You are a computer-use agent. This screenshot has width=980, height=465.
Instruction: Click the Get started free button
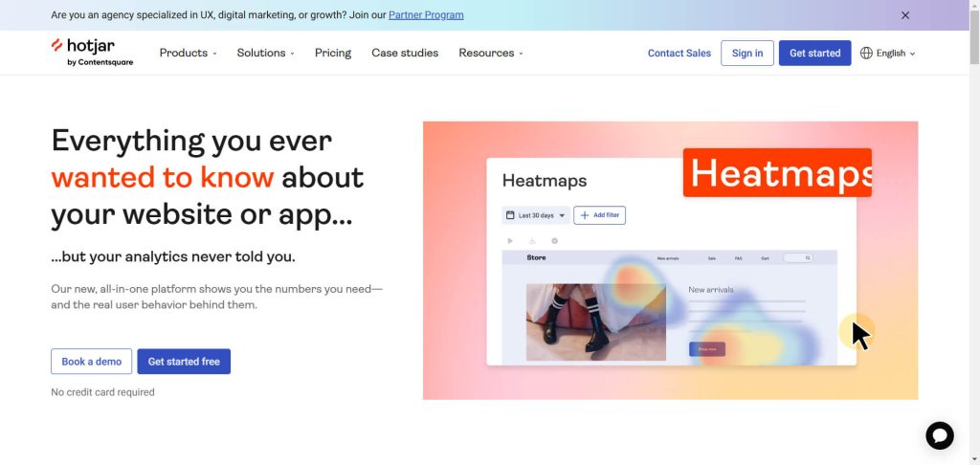(x=184, y=362)
